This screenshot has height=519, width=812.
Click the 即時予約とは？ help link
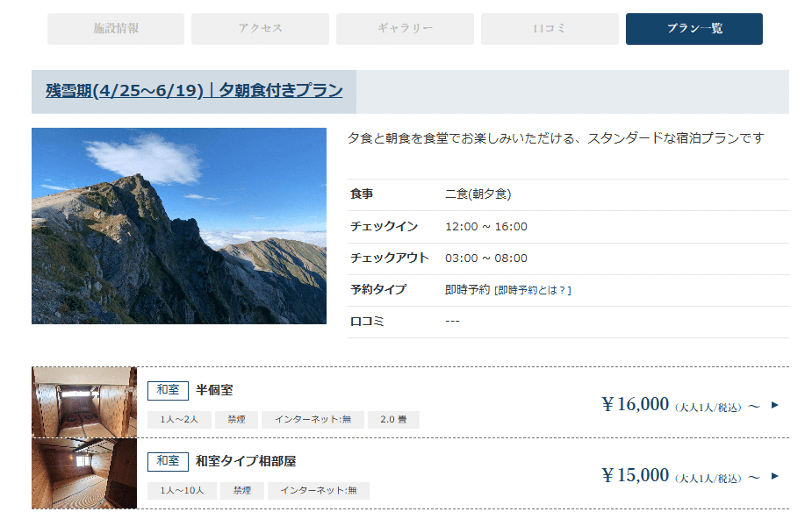pos(532,290)
